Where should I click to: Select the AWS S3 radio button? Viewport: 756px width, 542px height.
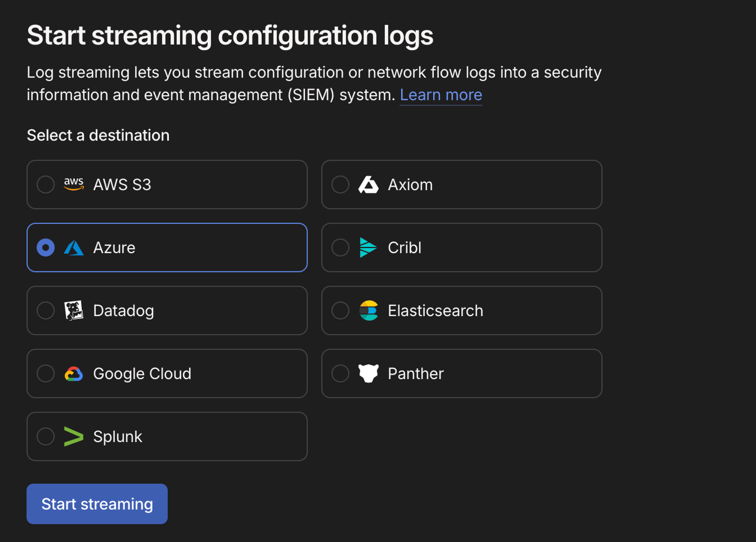point(46,185)
